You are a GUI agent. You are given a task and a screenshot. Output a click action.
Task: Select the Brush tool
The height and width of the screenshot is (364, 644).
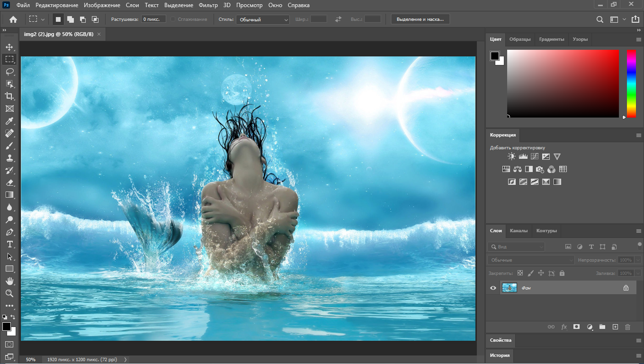9,146
